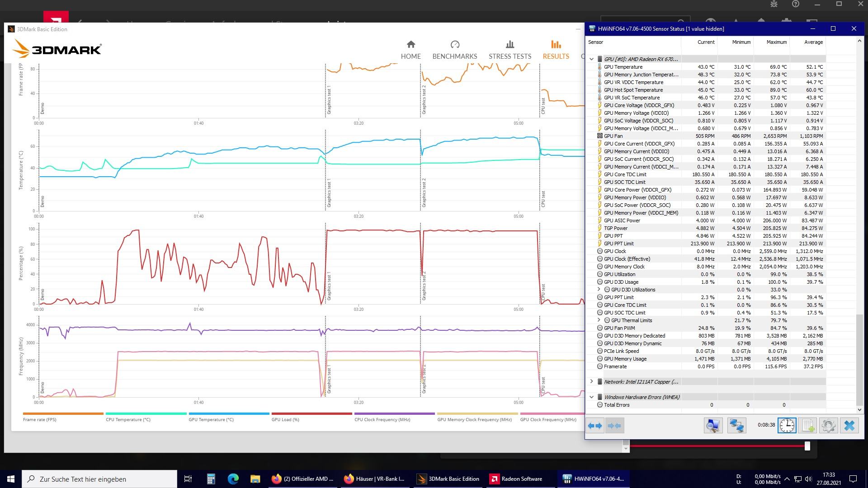Click 3DMark scrollbar down arrow

click(x=626, y=448)
